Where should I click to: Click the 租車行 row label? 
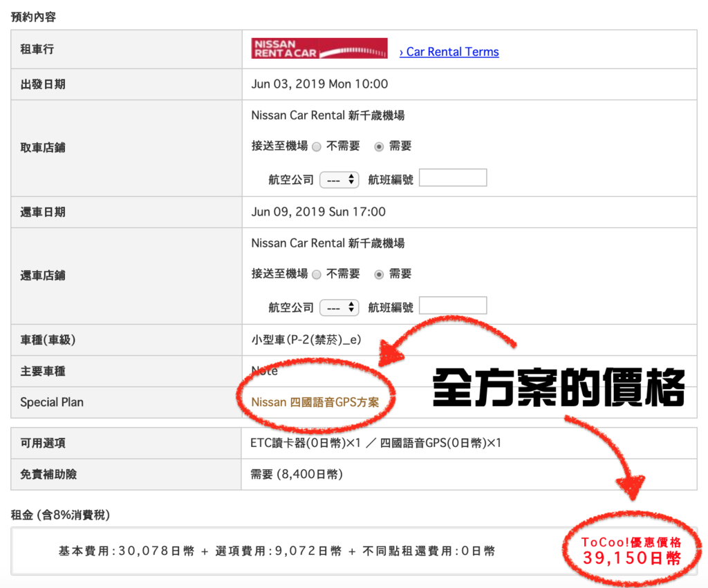[x=37, y=49]
